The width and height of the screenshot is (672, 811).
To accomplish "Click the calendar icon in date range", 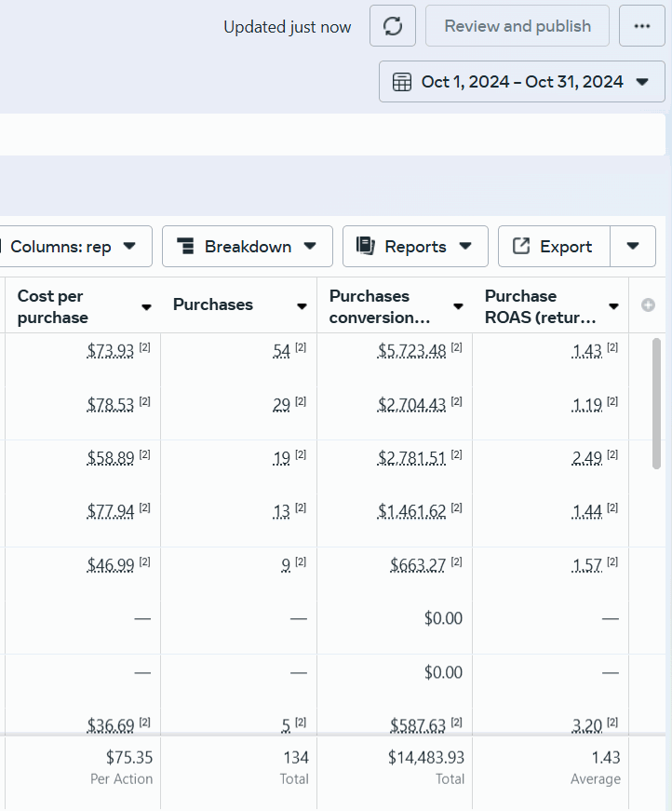I will (402, 82).
